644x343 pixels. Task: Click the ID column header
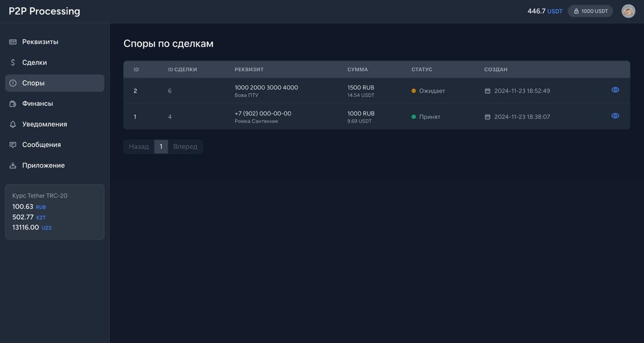(x=136, y=69)
